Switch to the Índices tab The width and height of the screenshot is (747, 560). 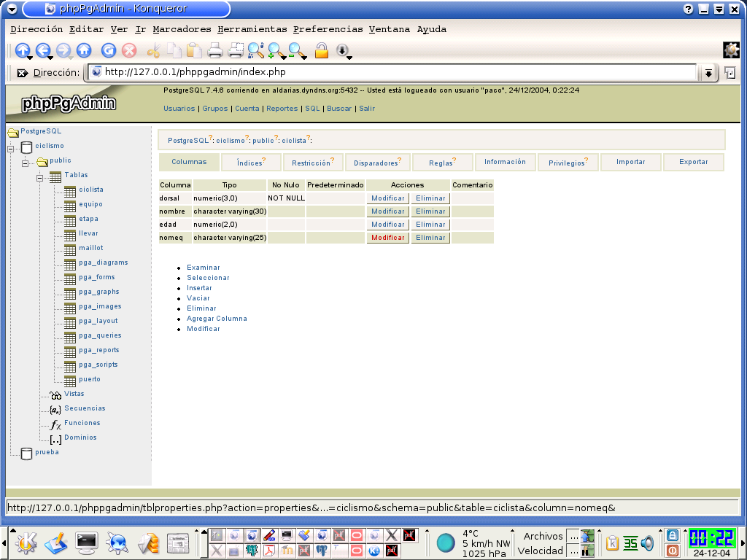click(251, 162)
